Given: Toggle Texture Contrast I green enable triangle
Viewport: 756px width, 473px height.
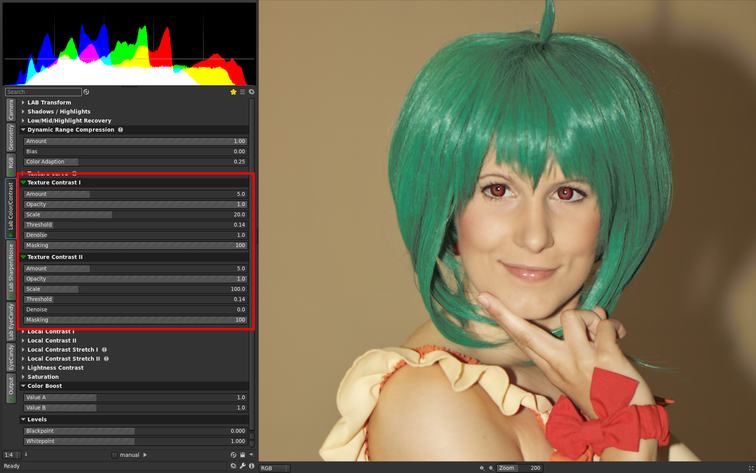Looking at the screenshot, I should point(23,183).
